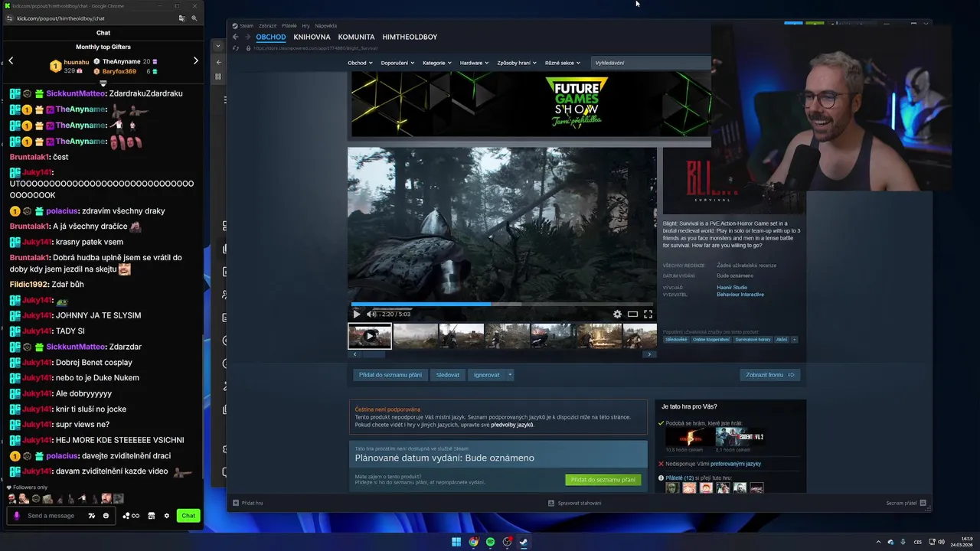Click Zobrazit frontu button
980x551 pixels.
coord(769,375)
